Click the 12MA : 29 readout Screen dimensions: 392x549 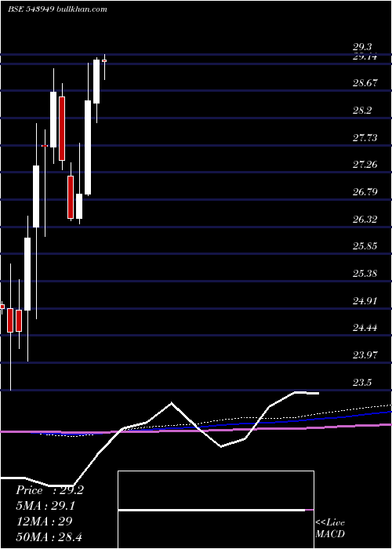pyautogui.click(x=44, y=522)
